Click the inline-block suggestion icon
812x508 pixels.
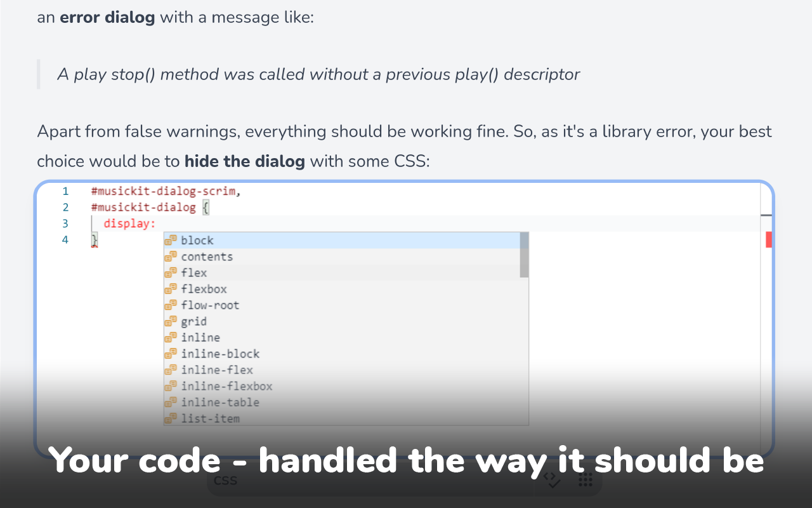click(170, 353)
